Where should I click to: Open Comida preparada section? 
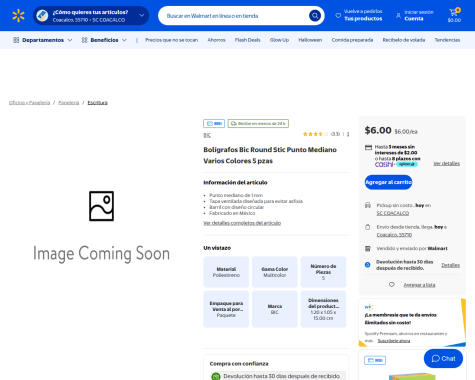coord(352,40)
